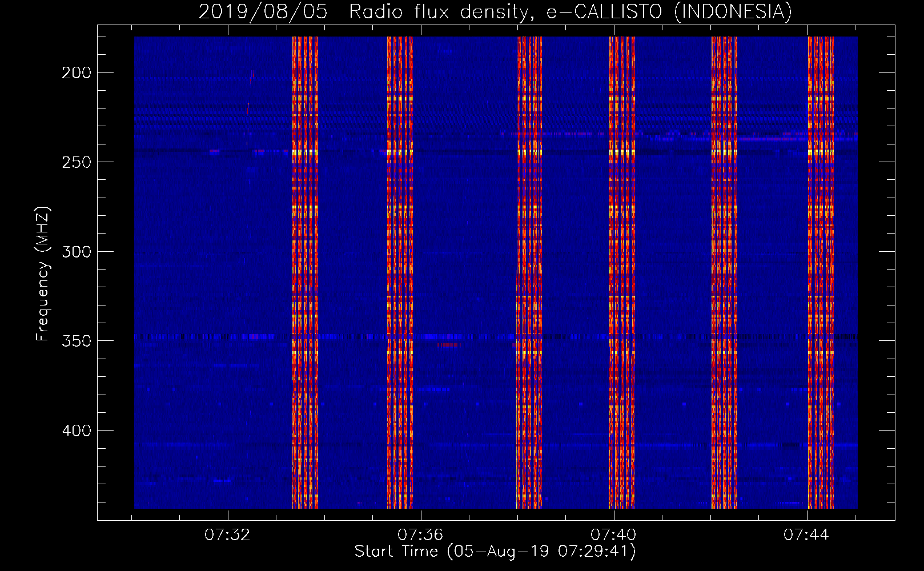Click the 07:44 time tick label
The width and height of the screenshot is (924, 571).
[x=806, y=535]
